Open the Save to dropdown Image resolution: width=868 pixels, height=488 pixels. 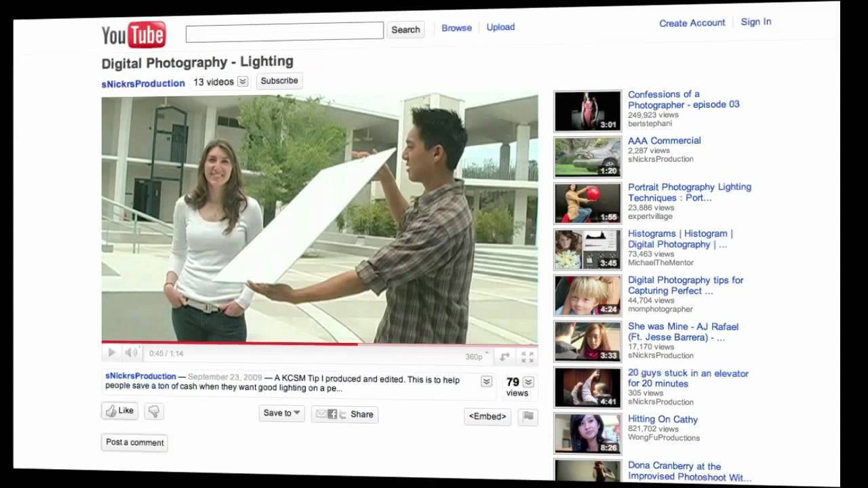pyautogui.click(x=282, y=413)
